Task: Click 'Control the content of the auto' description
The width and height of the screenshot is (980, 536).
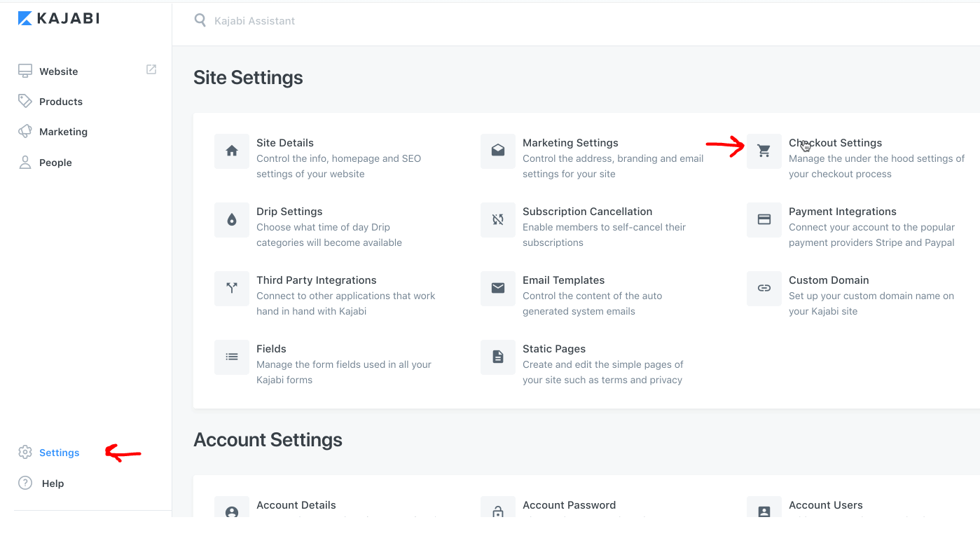Action: click(592, 296)
